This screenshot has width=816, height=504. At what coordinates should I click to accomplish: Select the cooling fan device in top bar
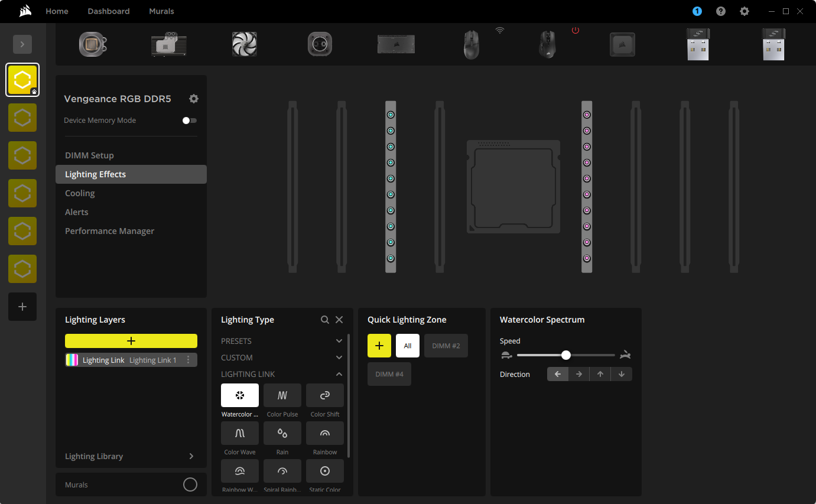(245, 44)
